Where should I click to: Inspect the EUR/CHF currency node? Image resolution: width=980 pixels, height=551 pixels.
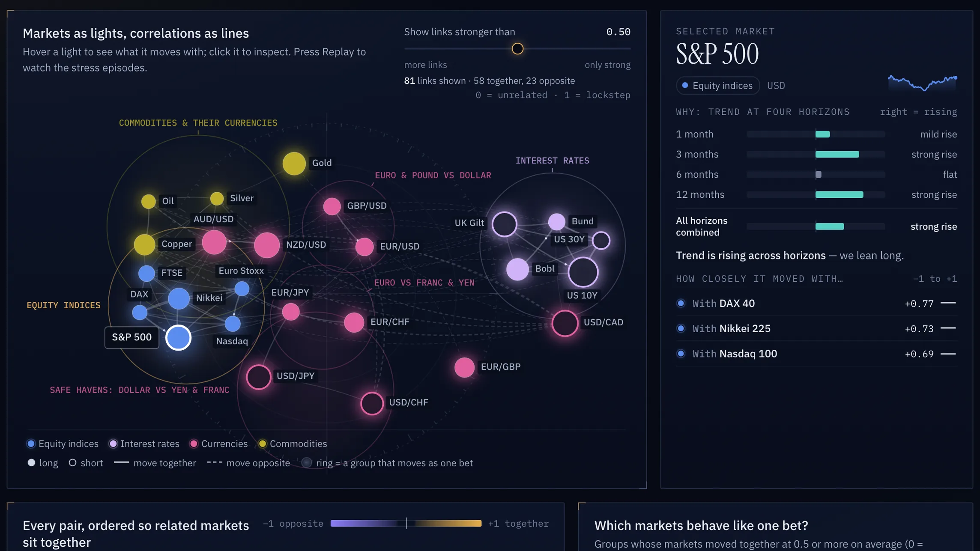pyautogui.click(x=354, y=322)
